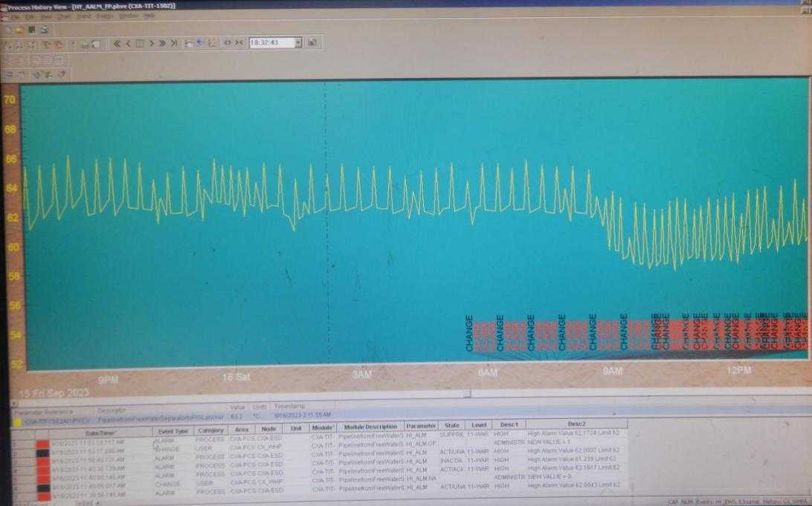Open the 18:32:43 time dropdown arrow
This screenshot has width=812, height=506.
click(x=298, y=43)
